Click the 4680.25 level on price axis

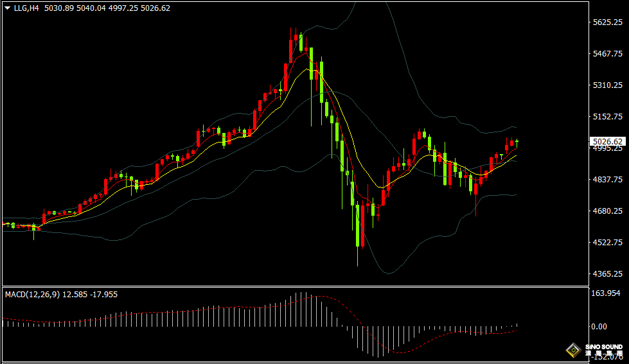click(x=608, y=211)
